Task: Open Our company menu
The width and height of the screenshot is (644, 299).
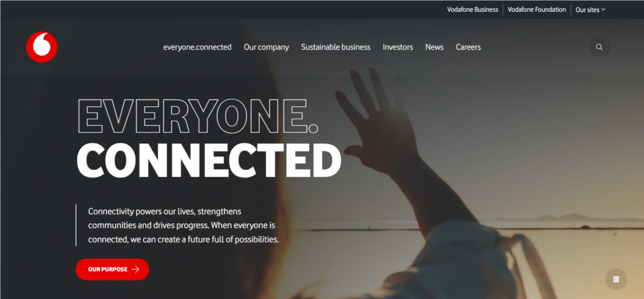Action: [266, 47]
